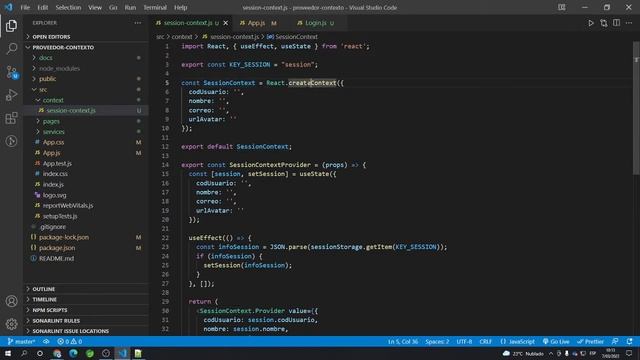This screenshot has height=360, width=640.
Task: Open App.test.js in the file tree
Action: (x=86, y=163)
